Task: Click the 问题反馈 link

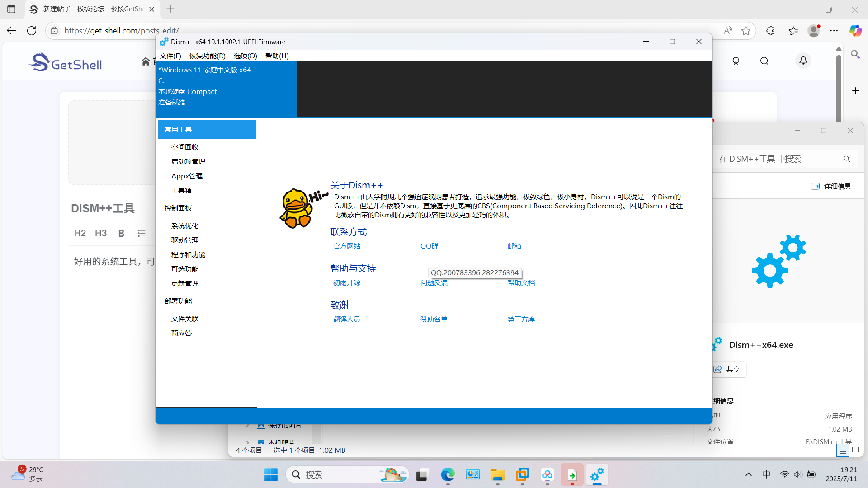Action: pos(434,282)
